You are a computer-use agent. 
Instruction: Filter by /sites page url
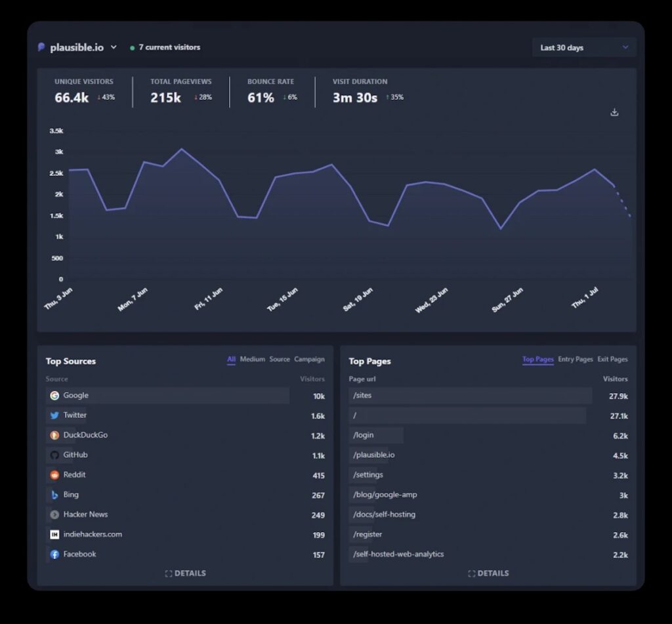coord(362,396)
